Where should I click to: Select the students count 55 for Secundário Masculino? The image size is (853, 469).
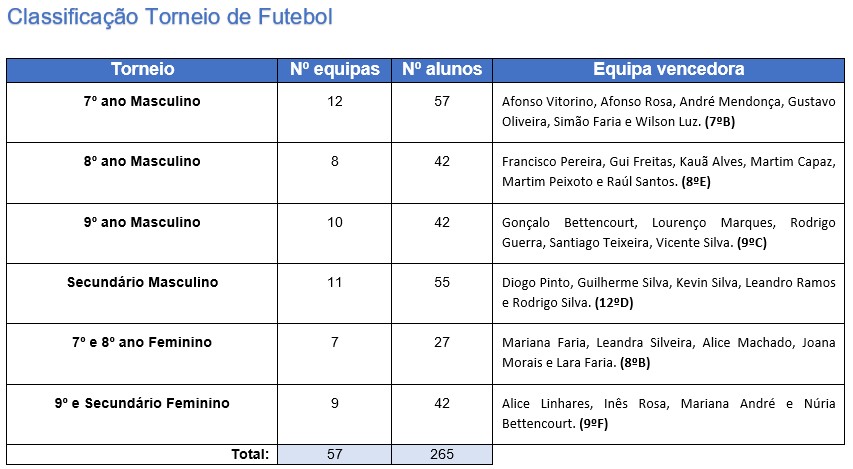click(x=442, y=282)
